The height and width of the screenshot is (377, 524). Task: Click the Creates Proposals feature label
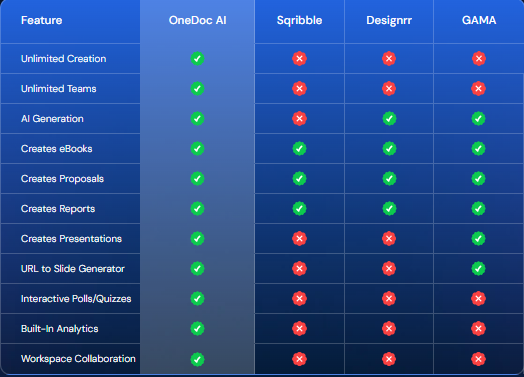point(62,179)
